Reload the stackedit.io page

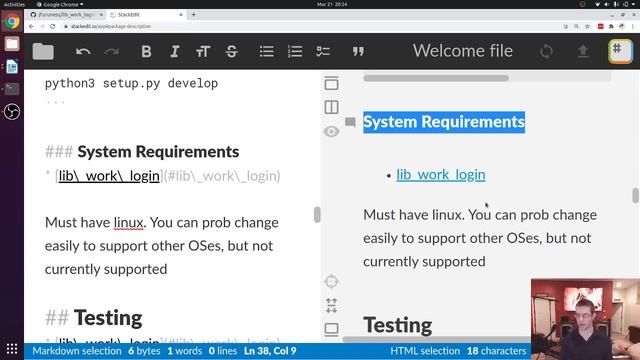(x=53, y=26)
